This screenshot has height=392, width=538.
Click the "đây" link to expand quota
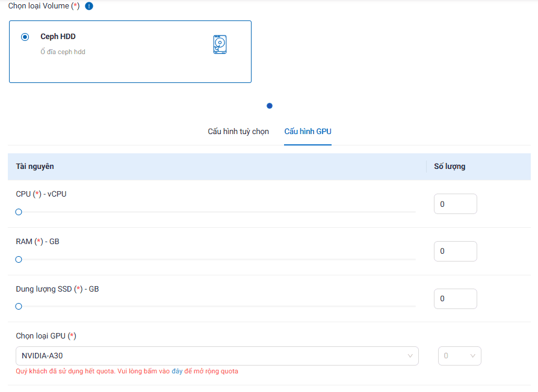[x=177, y=372]
